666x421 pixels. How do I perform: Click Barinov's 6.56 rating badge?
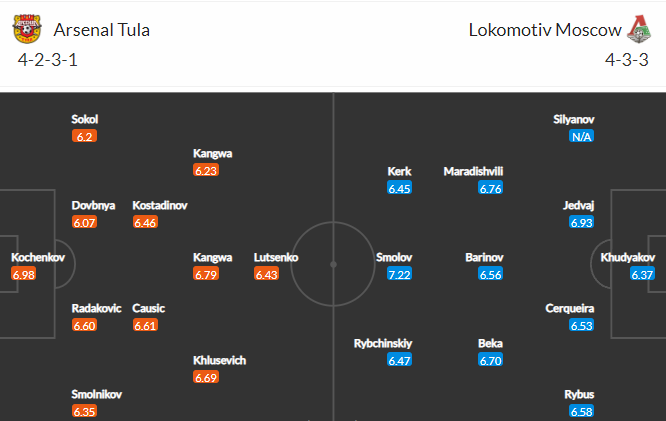pos(491,274)
